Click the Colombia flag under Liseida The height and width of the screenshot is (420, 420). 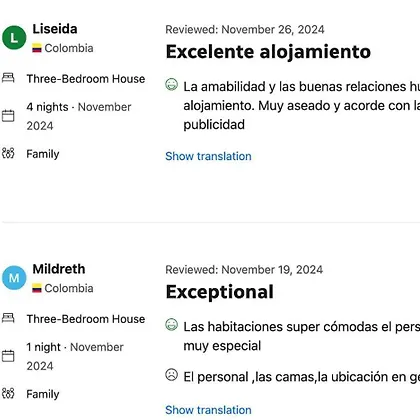(x=37, y=48)
